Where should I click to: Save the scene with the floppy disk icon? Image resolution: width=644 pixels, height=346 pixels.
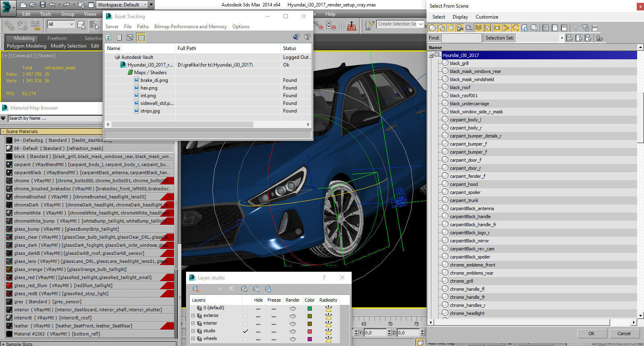pyautogui.click(x=43, y=5)
